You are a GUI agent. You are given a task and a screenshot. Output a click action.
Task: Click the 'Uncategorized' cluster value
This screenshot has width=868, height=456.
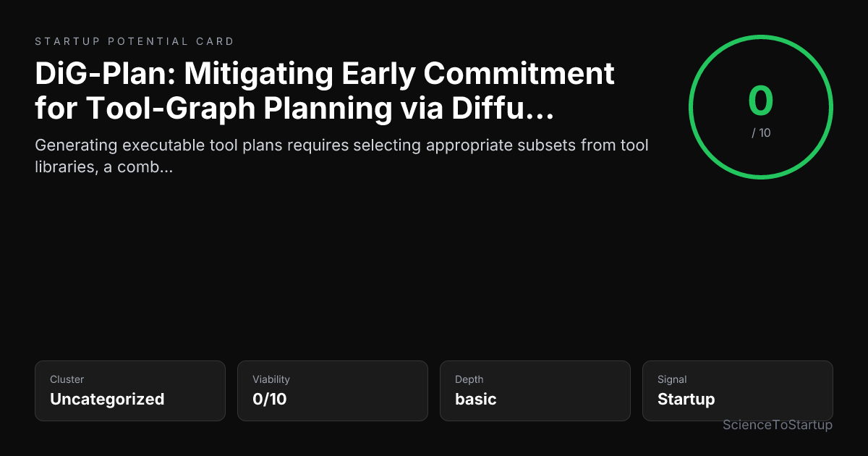[107, 399]
